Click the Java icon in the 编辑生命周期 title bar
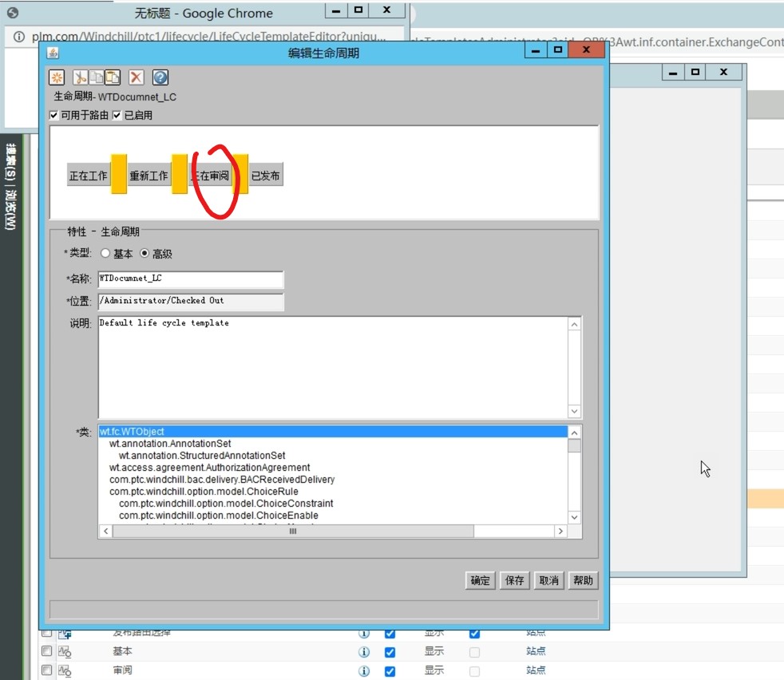 [53, 53]
